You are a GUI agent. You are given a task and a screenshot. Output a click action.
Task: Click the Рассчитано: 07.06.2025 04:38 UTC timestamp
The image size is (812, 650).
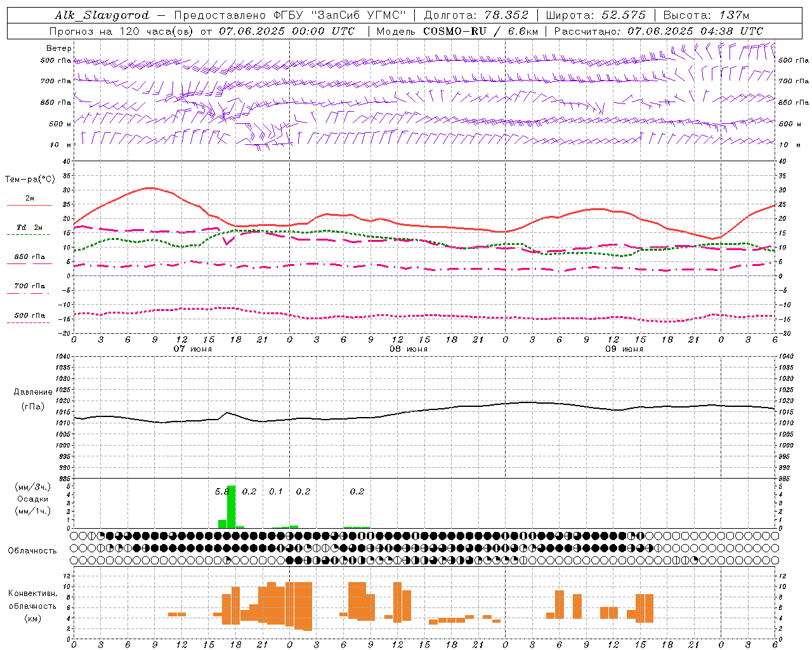coord(659,31)
